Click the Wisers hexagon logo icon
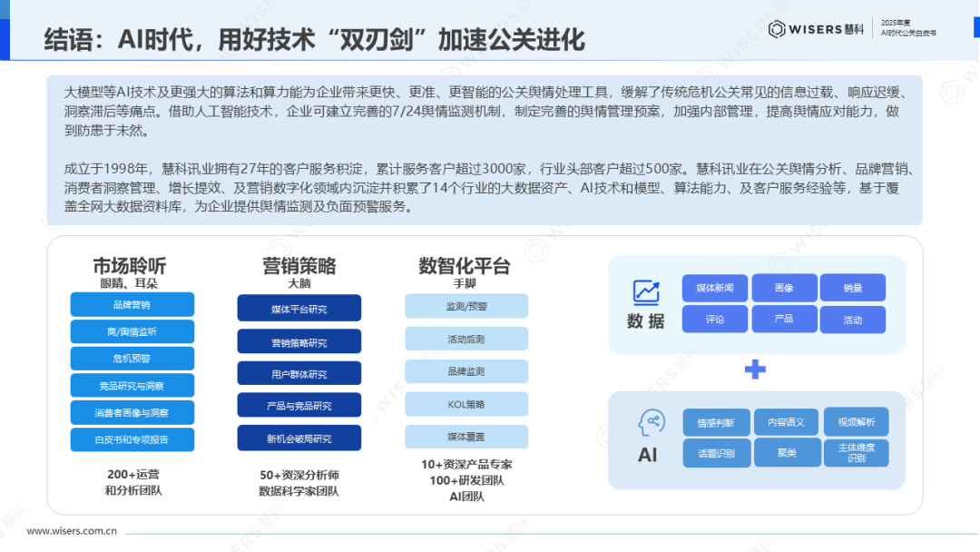Viewport: 980px width, 552px height. point(777,29)
